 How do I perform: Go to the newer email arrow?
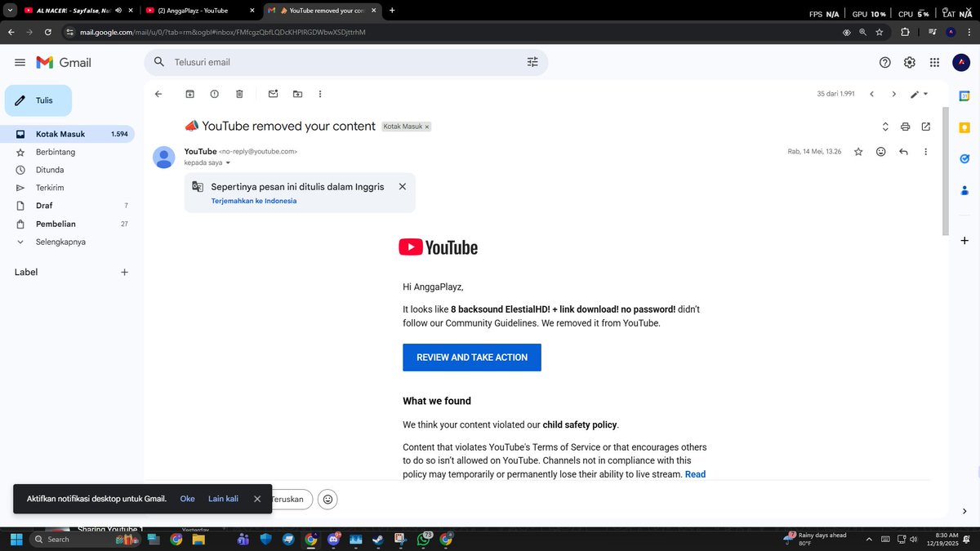tap(871, 94)
